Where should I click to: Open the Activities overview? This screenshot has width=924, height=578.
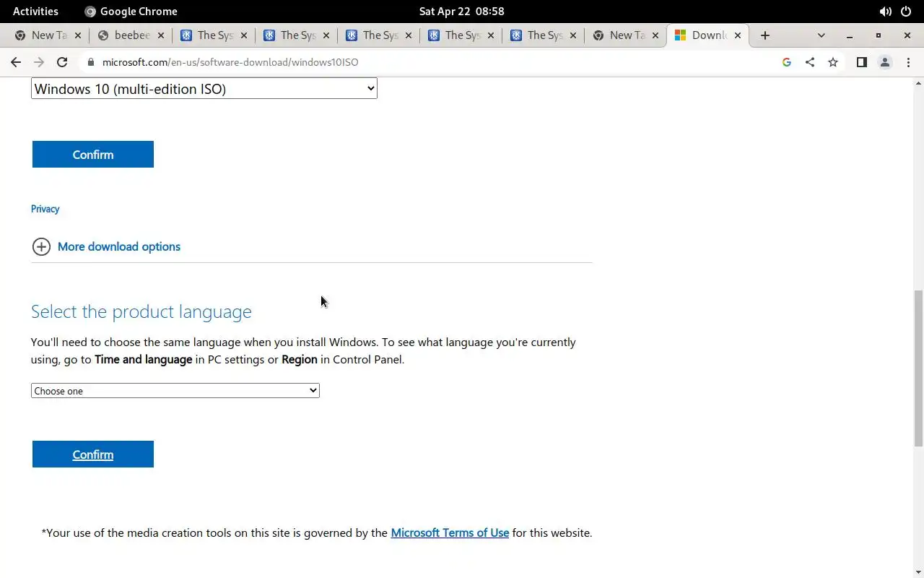click(x=35, y=11)
